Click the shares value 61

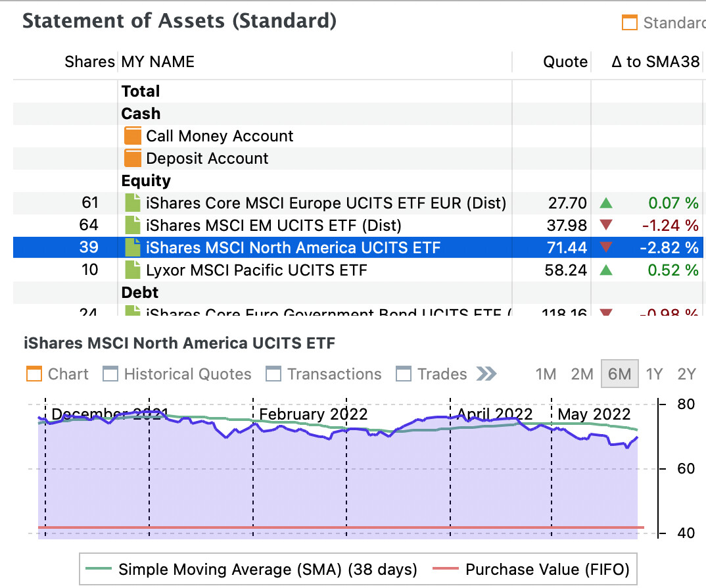coord(90,203)
